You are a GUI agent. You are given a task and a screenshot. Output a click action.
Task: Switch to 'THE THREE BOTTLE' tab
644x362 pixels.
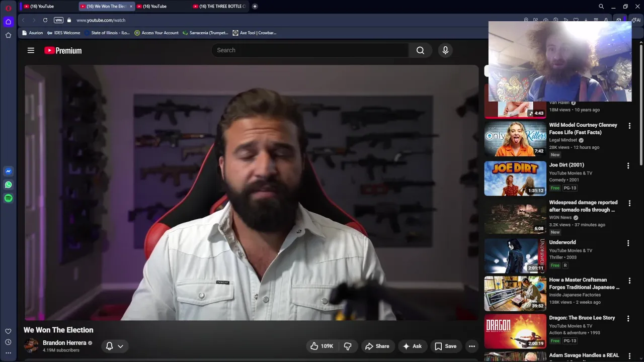pyautogui.click(x=220, y=6)
